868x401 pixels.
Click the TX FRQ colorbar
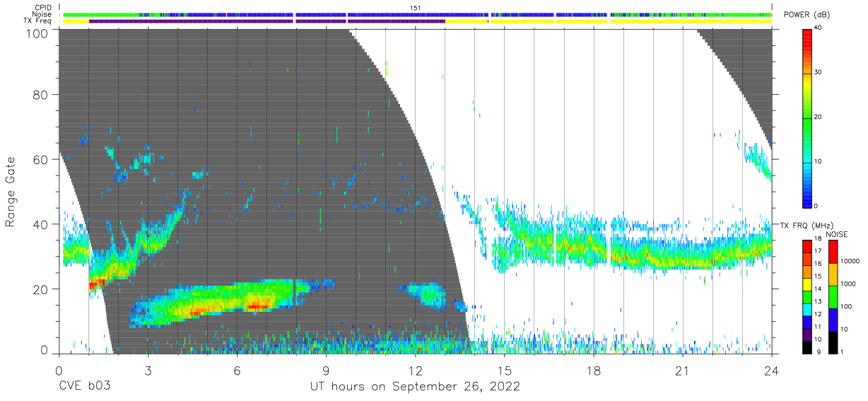(807, 297)
